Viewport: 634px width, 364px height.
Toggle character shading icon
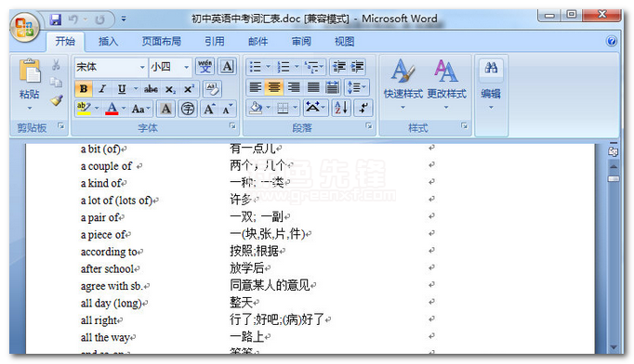coord(165,109)
